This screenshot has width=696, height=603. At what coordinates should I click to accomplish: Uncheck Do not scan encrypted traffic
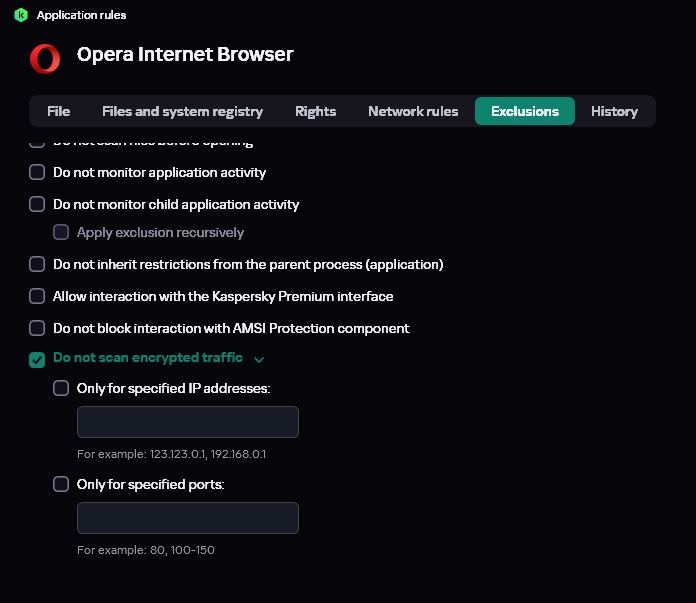37,359
